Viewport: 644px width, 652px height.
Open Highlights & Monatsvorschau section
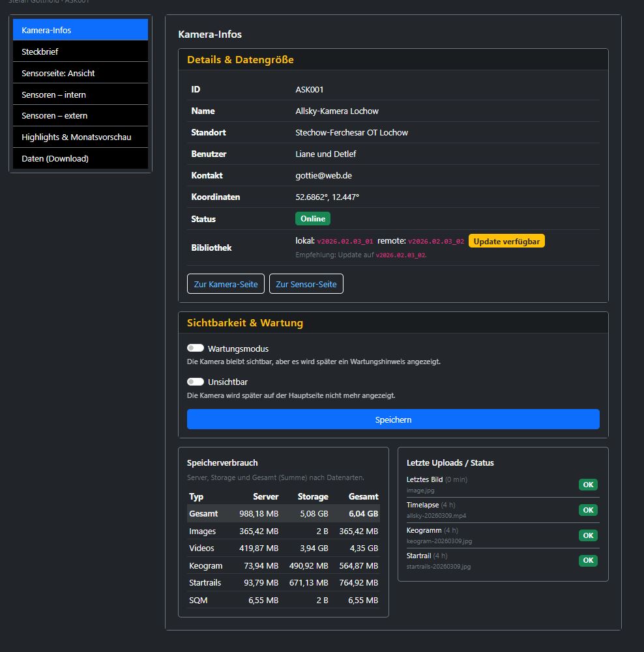(x=80, y=137)
